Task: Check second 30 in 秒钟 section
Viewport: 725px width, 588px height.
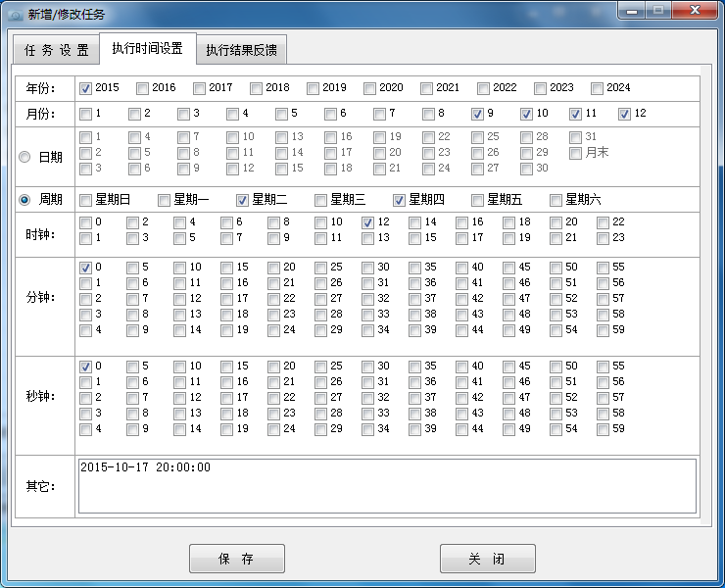Action: click(x=367, y=367)
